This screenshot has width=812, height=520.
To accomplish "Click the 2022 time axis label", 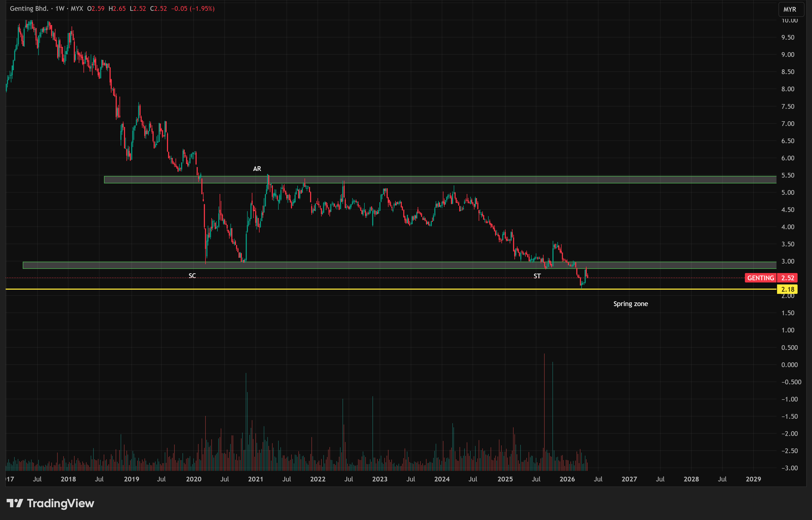I will coord(318,479).
